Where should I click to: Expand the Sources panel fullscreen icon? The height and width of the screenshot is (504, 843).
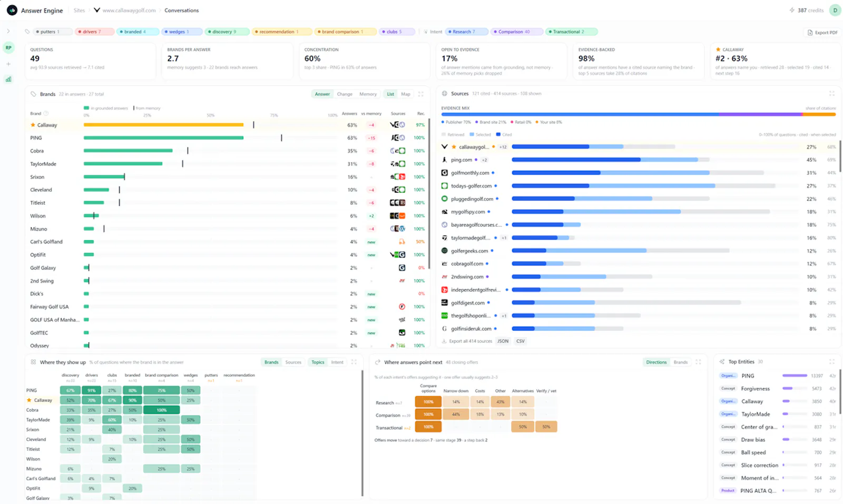[832, 94]
